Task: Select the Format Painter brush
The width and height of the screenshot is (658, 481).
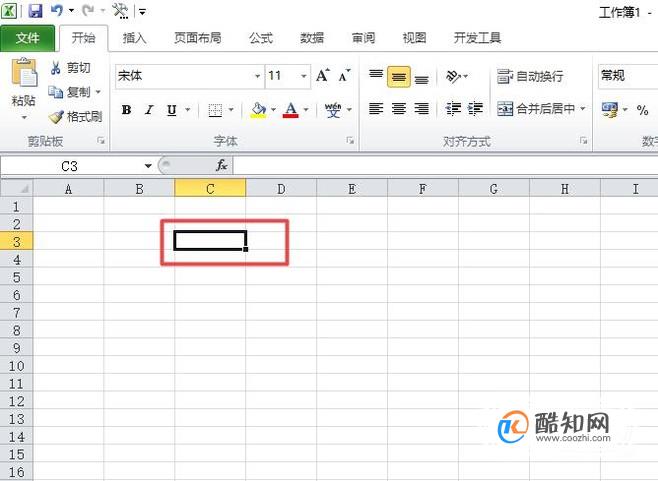Action: click(x=56, y=117)
